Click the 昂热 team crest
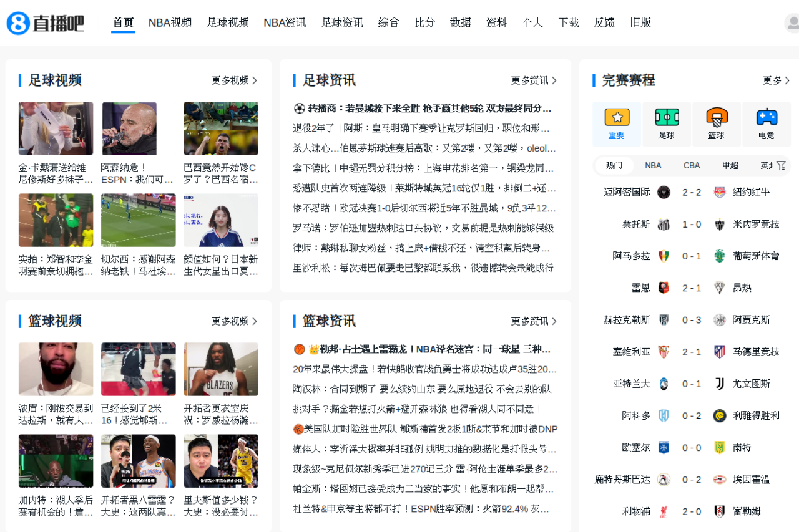 tap(720, 288)
